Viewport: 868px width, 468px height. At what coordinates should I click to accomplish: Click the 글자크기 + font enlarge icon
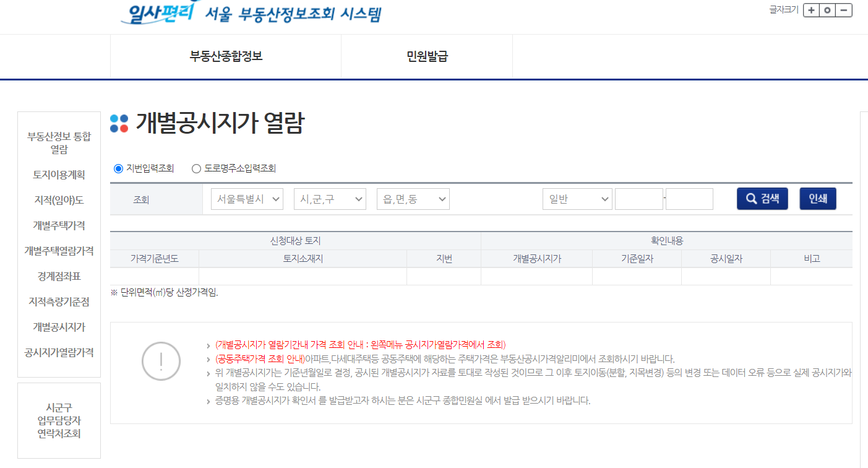(x=811, y=11)
